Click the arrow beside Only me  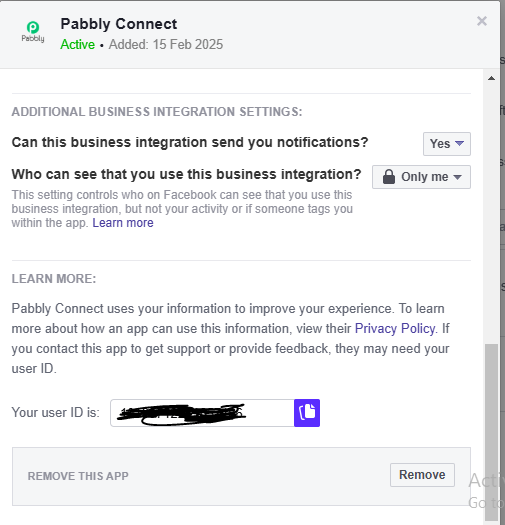coord(457,177)
